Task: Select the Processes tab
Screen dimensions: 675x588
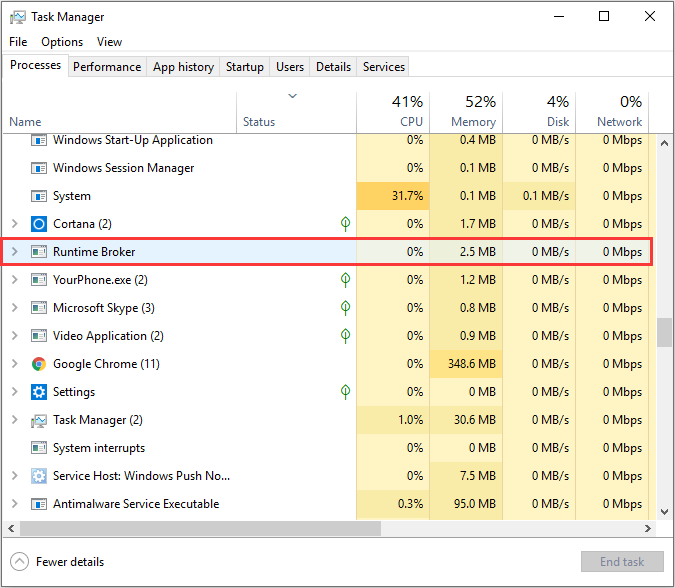Action: click(36, 65)
